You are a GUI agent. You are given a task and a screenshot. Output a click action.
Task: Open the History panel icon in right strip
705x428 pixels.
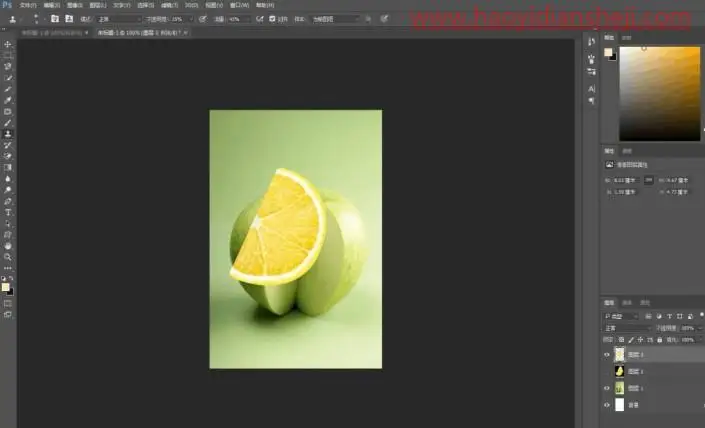[591, 42]
